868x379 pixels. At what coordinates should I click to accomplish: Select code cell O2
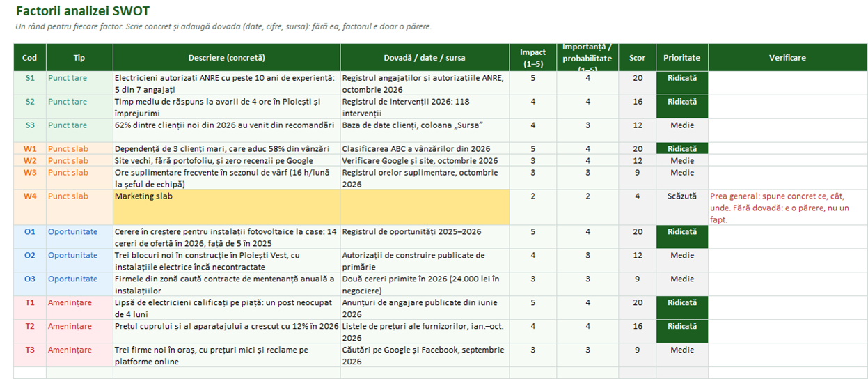[30, 261]
